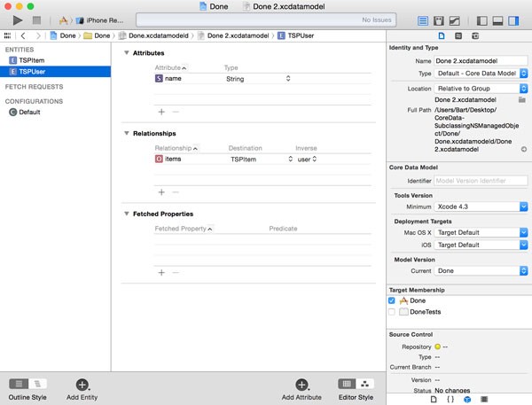This screenshot has height=405, width=532.
Task: Collapse the Attributes section
Action: (127, 53)
